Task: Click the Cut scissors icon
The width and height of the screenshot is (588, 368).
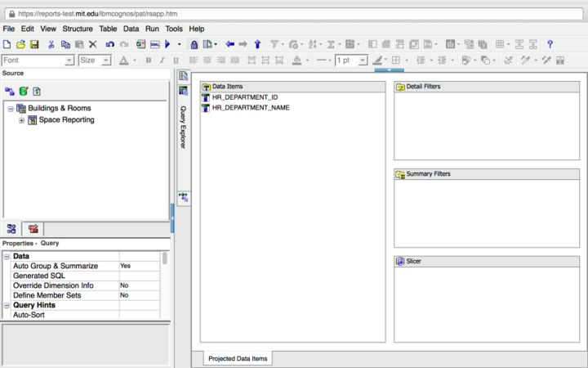Action: point(51,44)
